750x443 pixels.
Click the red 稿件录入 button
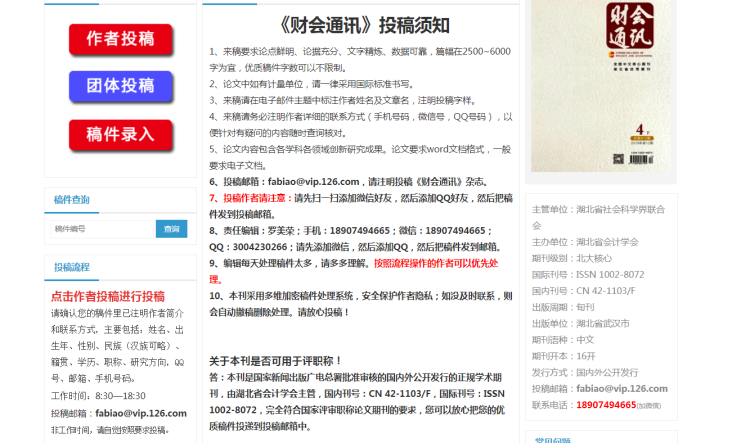point(121,135)
